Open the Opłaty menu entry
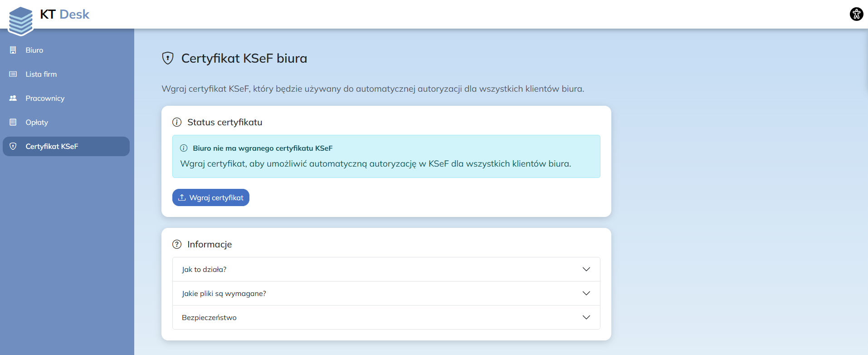 point(37,122)
